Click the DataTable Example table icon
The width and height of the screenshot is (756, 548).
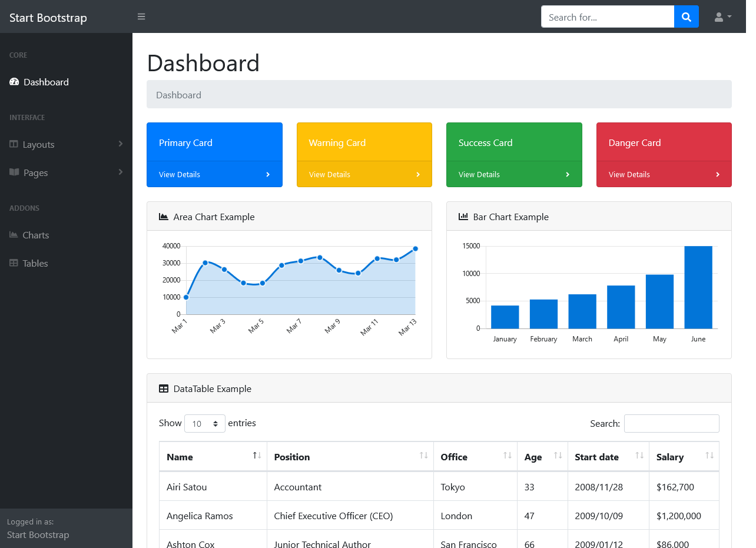point(164,388)
